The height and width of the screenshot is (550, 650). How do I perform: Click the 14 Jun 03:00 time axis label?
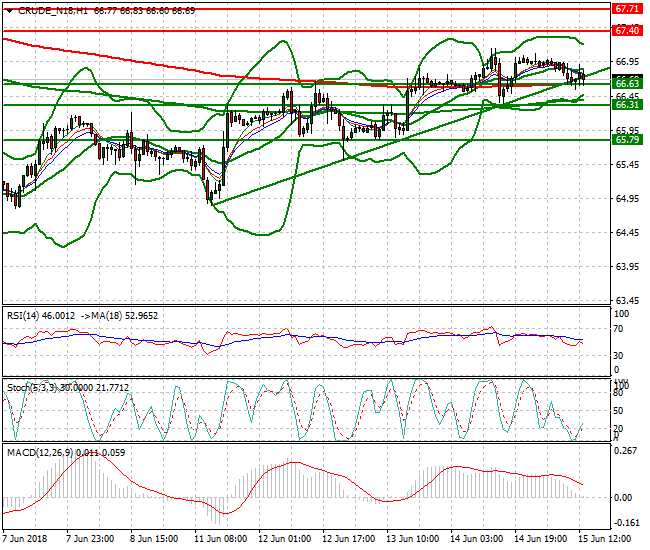(477, 539)
